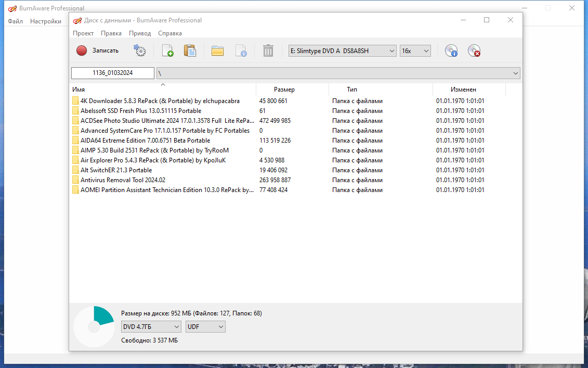The height and width of the screenshot is (368, 588).
Task: Click size value 77 408 424
Action: point(273,189)
